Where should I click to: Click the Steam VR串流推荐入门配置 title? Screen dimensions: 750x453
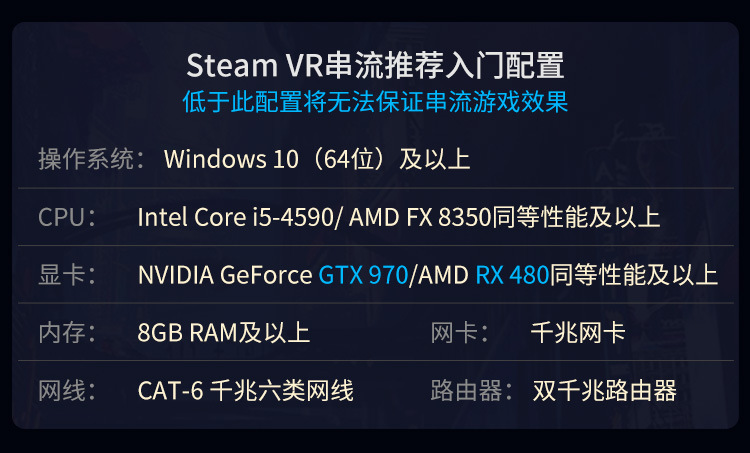(x=375, y=65)
